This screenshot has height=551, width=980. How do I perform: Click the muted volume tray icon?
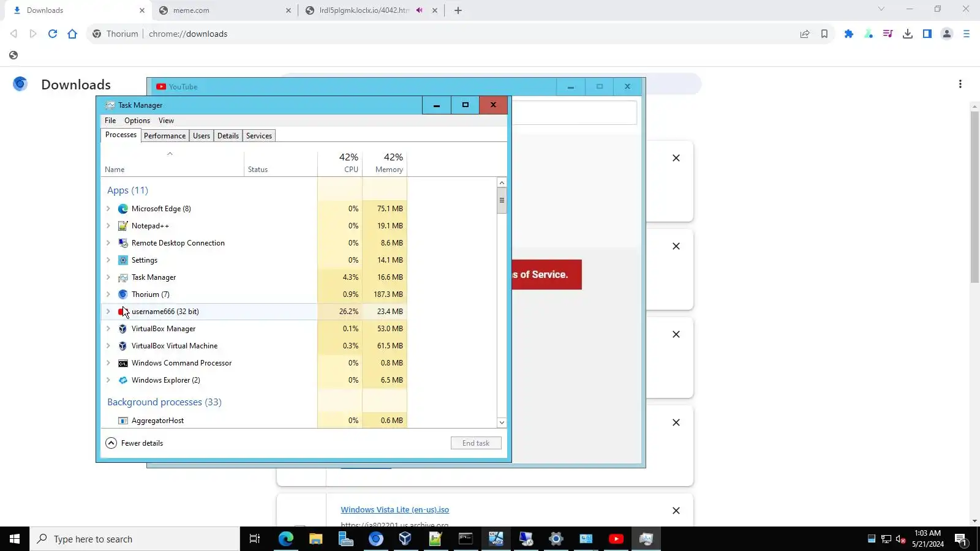901,539
